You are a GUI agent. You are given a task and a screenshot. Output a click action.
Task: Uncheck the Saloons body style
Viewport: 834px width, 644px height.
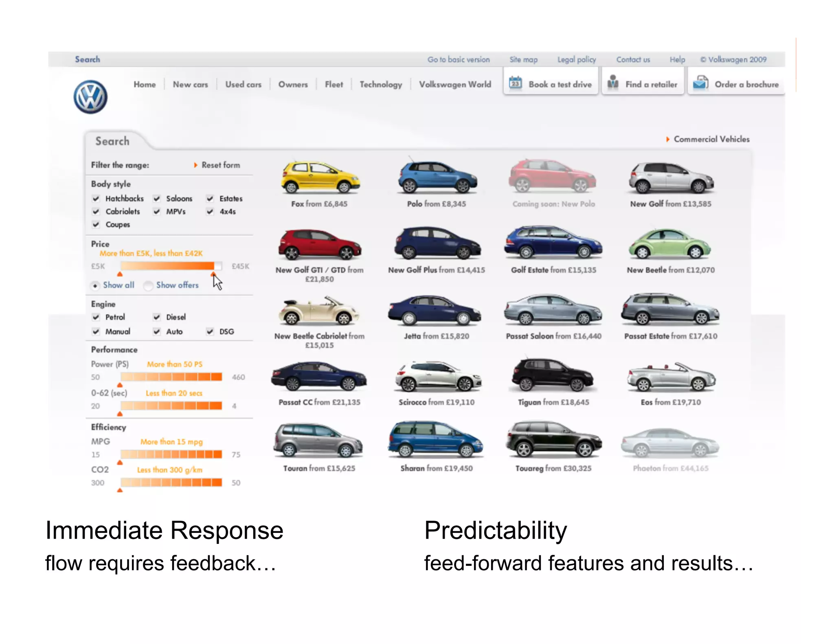tap(157, 199)
